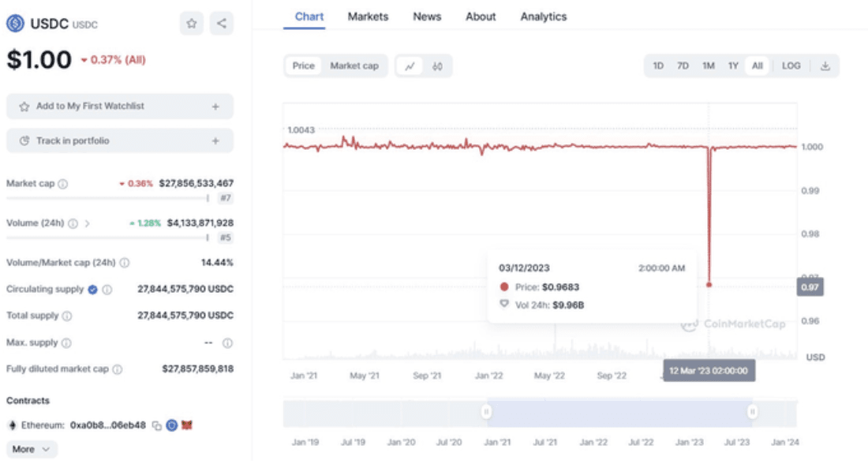Click the download chart data icon
Screen dimensions: 868x464
825,65
